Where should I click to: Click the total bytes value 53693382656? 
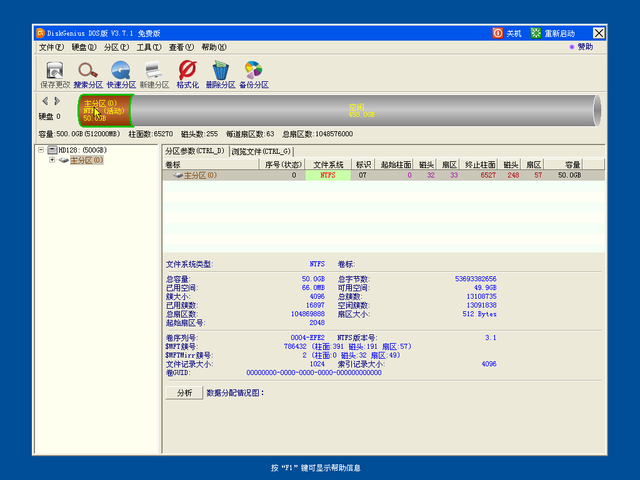[x=476, y=279]
